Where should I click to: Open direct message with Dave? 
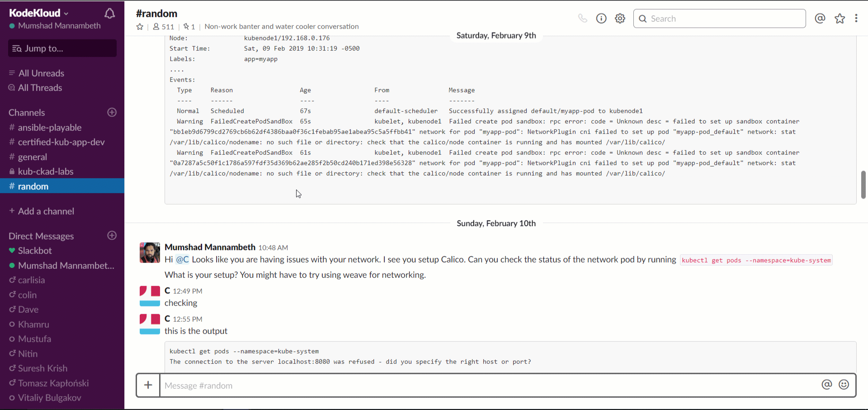[28, 310]
